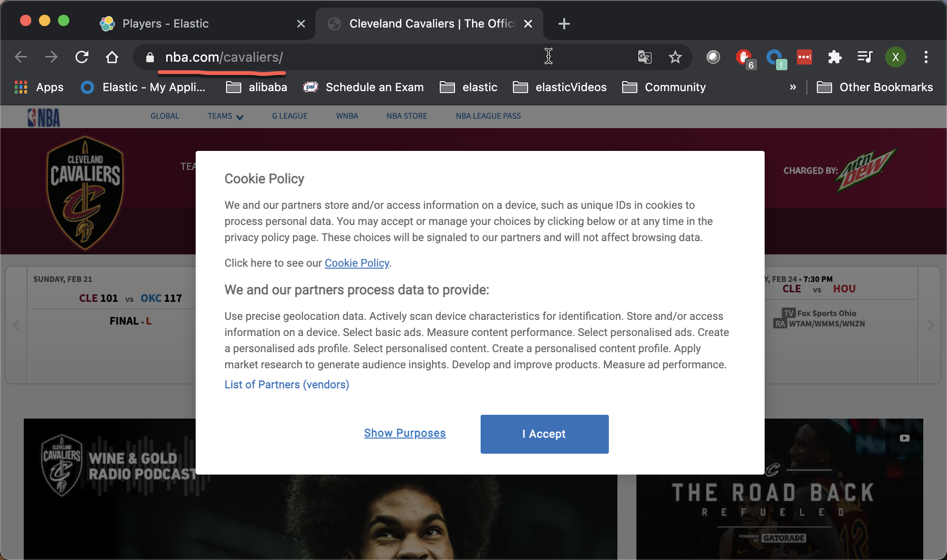This screenshot has width=947, height=560.
Task: Open the NBA STORE nav item
Action: (407, 116)
